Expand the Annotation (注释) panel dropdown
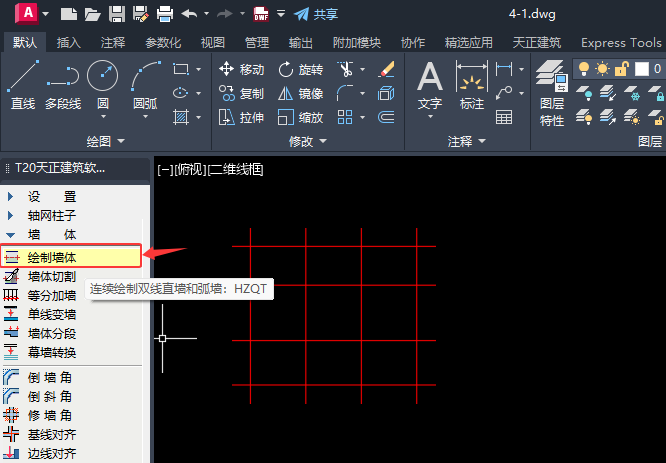This screenshot has height=463, width=666. coord(482,141)
